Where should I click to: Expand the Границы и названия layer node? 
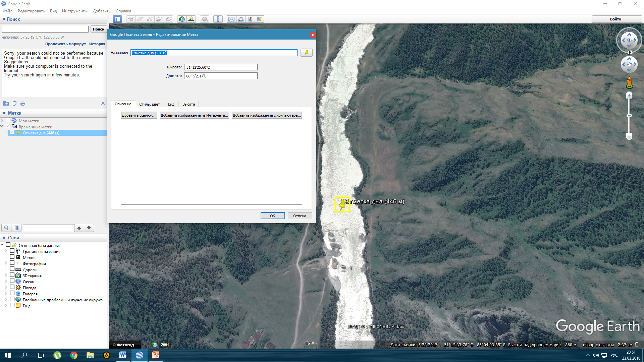[6, 251]
